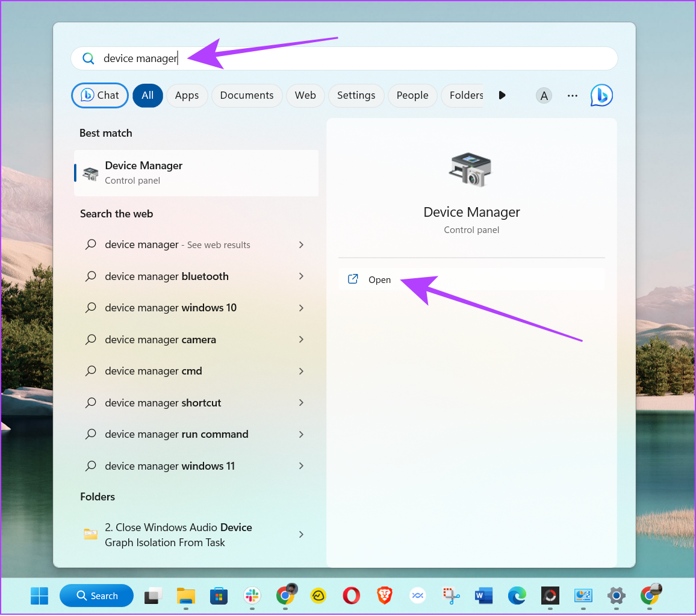Open Settings gear on taskbar

point(616,596)
